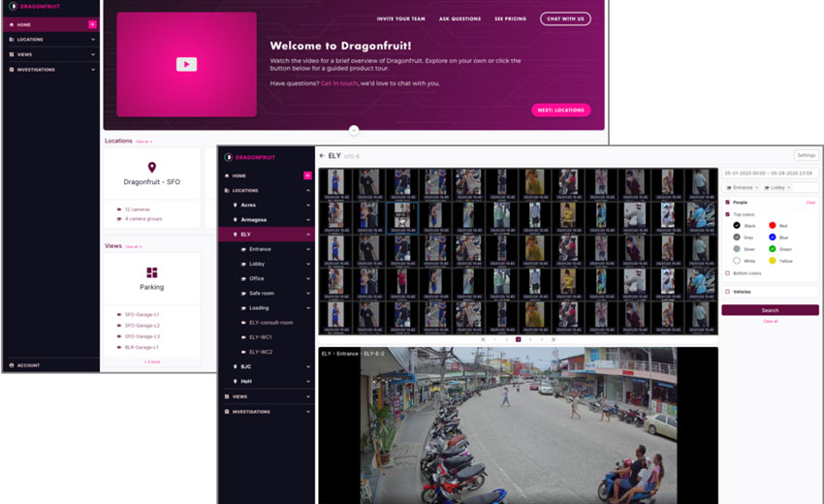The image size is (824, 504).
Task: Select the Yellow color swatch
Action: (x=773, y=261)
